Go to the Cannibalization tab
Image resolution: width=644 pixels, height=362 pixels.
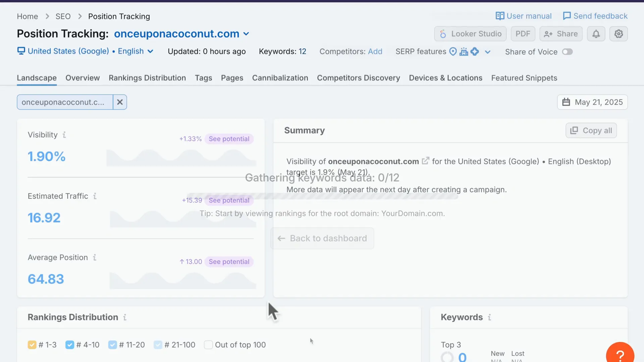(280, 78)
